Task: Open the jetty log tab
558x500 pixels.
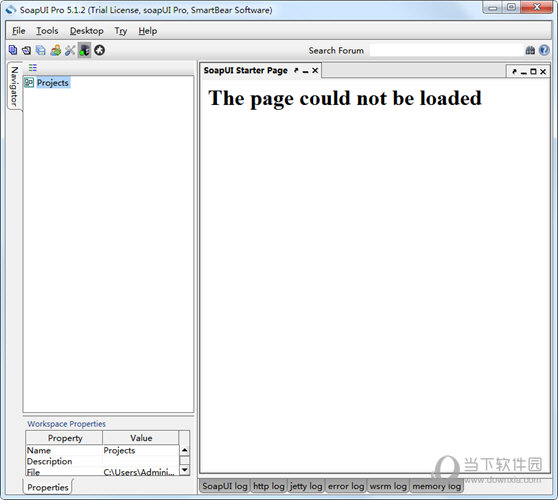Action: tap(306, 486)
